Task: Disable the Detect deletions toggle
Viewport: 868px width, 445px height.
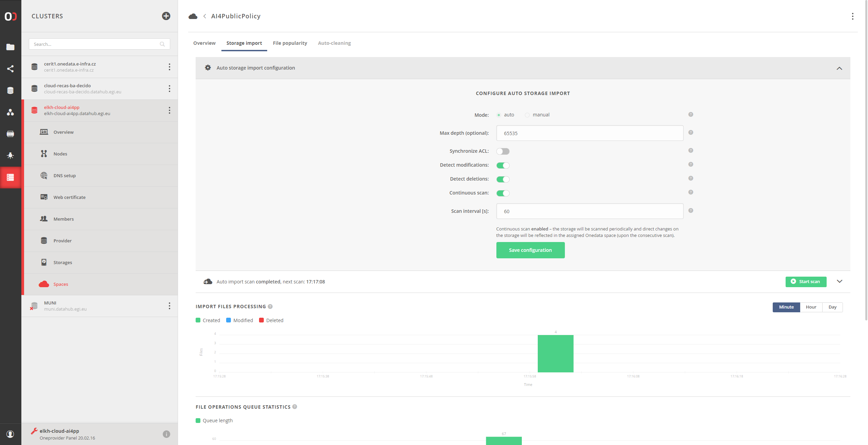Action: pos(503,179)
